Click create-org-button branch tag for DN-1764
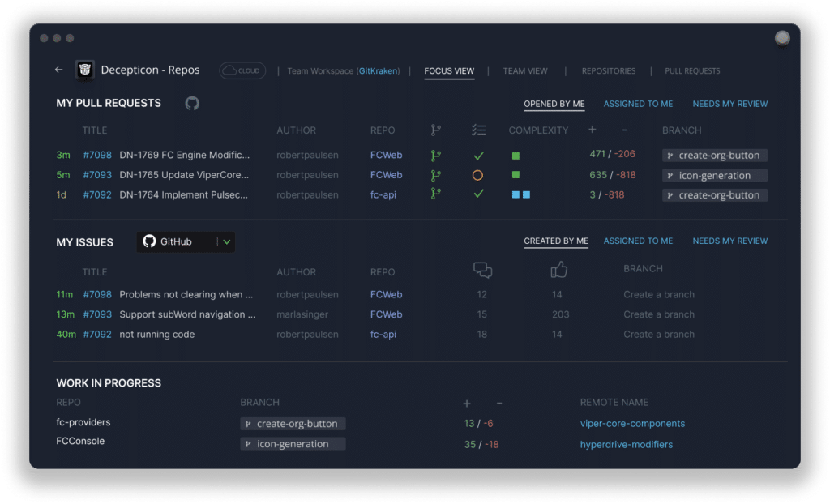The height and width of the screenshot is (504, 830). coord(715,194)
